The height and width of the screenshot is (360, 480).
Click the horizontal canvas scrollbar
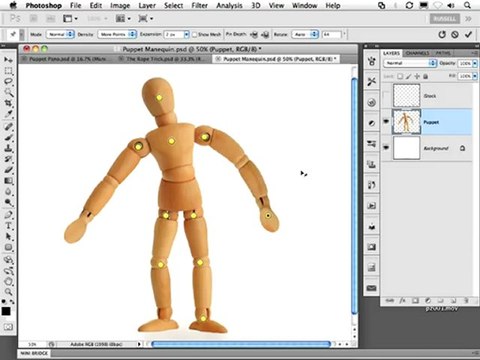(x=241, y=344)
